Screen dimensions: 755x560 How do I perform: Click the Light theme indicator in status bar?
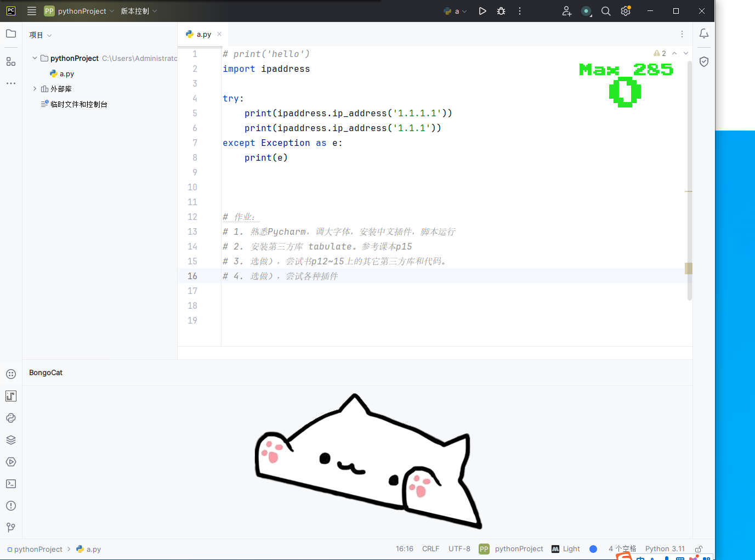pyautogui.click(x=570, y=548)
